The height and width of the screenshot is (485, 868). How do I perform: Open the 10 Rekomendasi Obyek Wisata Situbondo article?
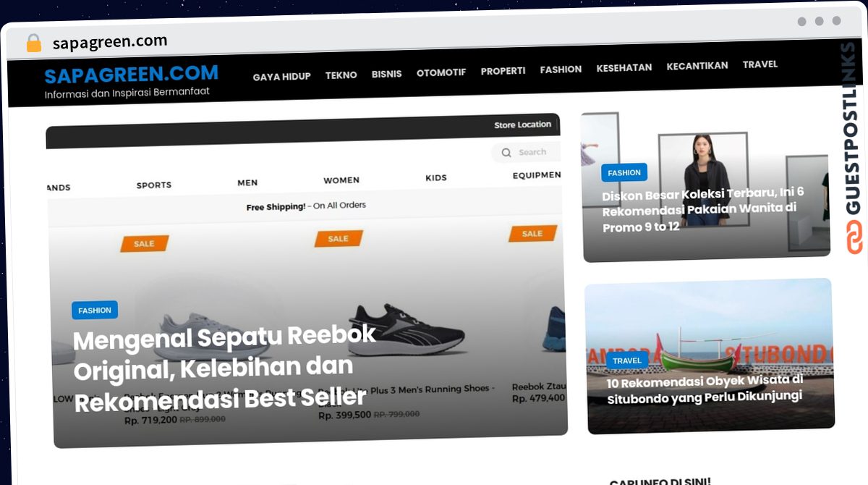pos(705,389)
